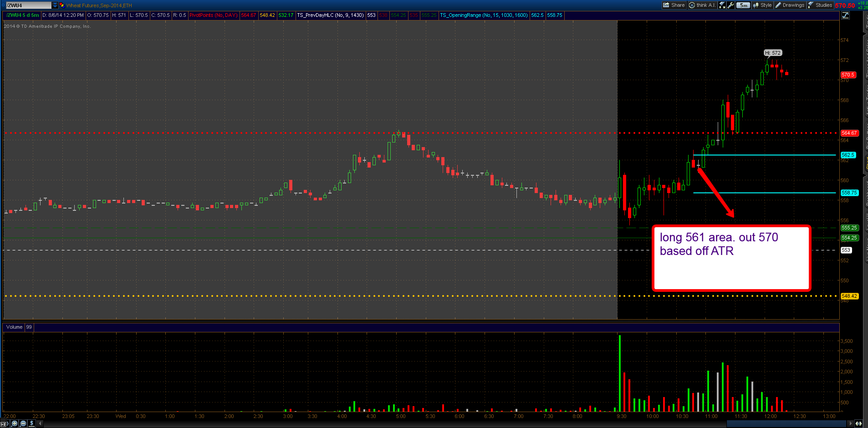This screenshot has width=868, height=428.
Task: Click the Volume study label
Action: pos(14,327)
